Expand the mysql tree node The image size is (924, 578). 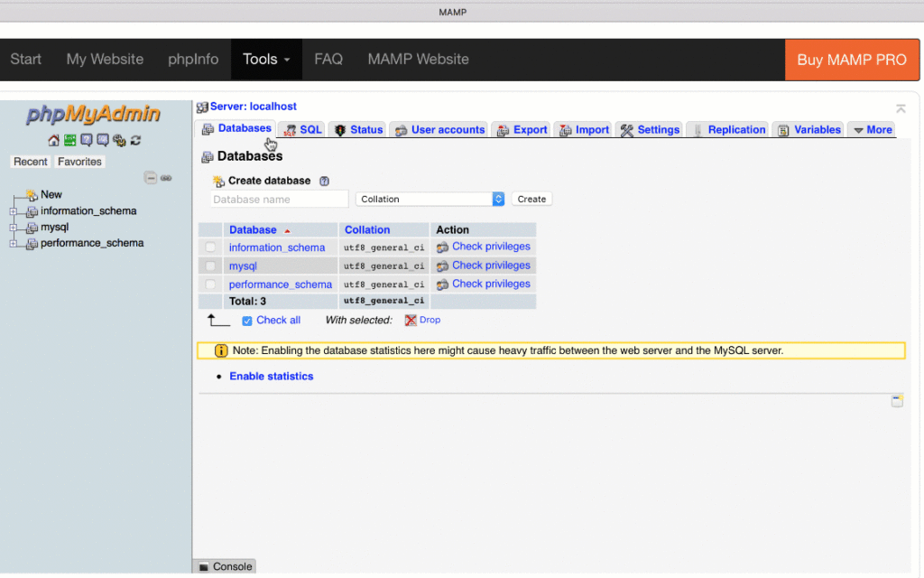[x=13, y=227]
